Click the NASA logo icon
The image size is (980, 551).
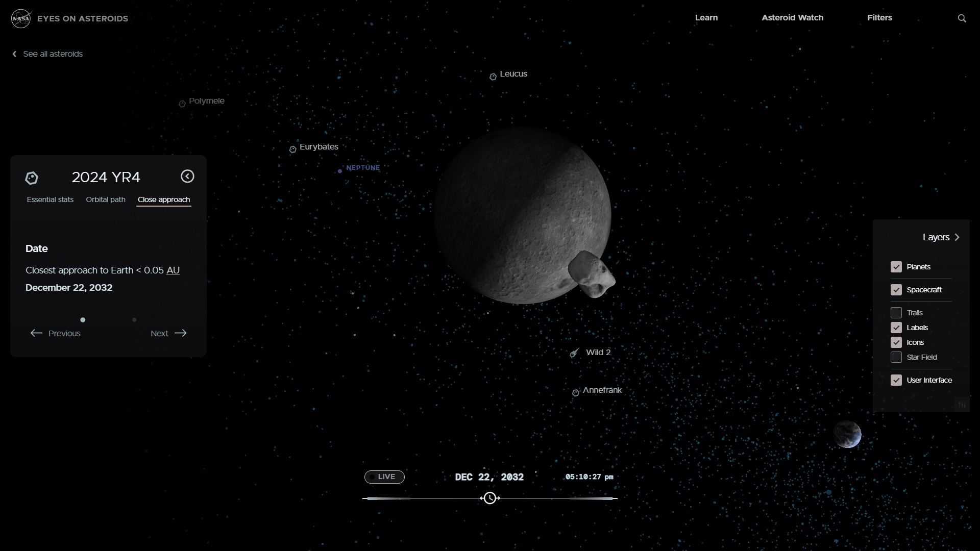pos(21,18)
